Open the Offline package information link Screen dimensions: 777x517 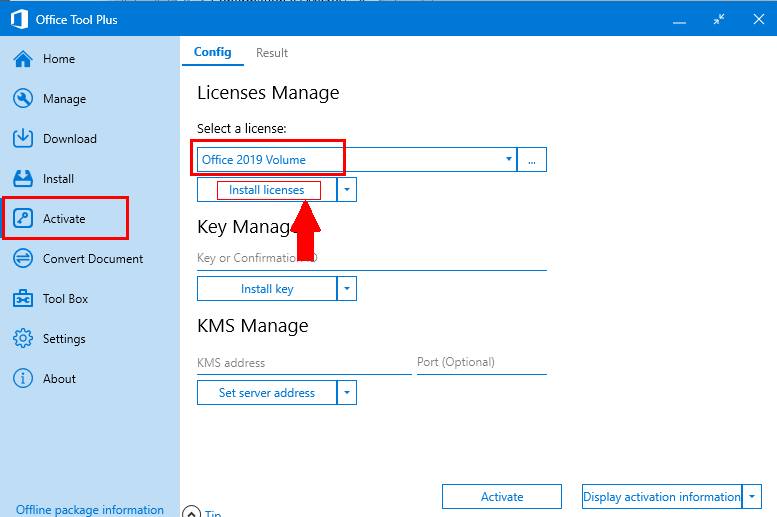pyautogui.click(x=90, y=510)
